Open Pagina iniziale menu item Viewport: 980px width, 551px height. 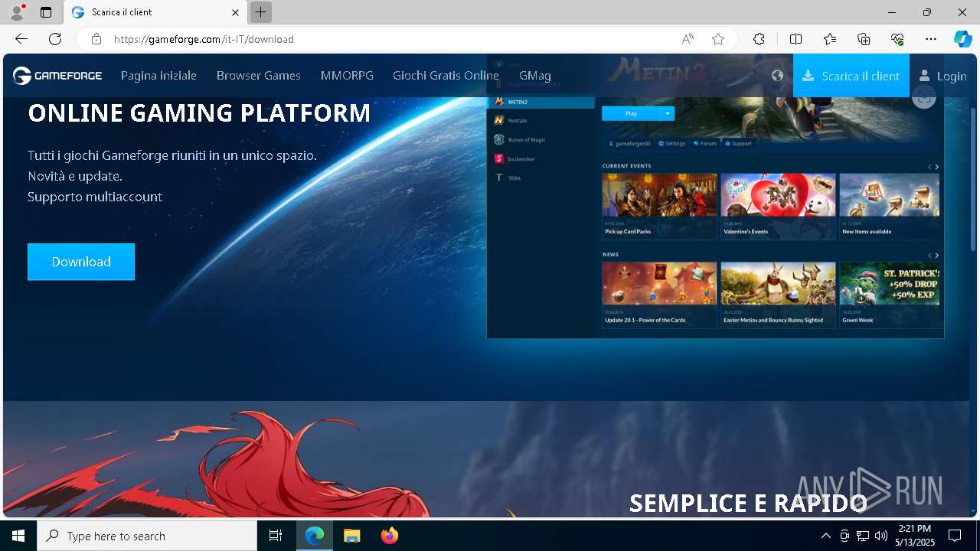(x=158, y=75)
